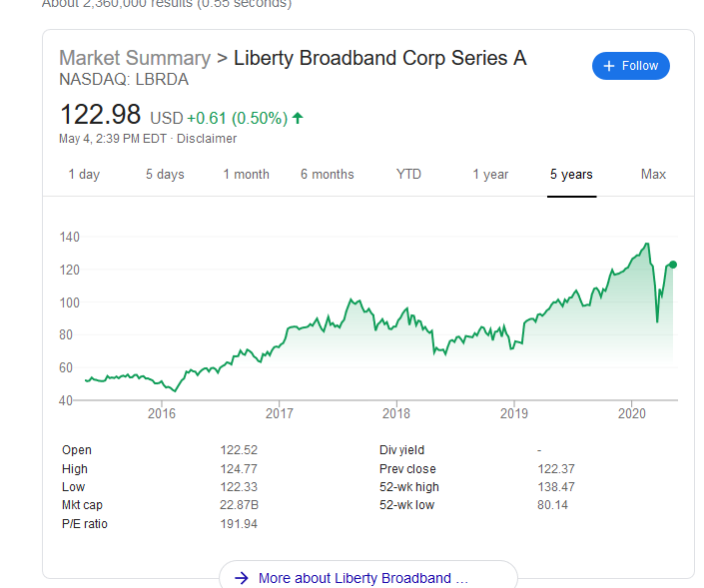Select the 1 month tab
704x588 pixels.
click(247, 174)
